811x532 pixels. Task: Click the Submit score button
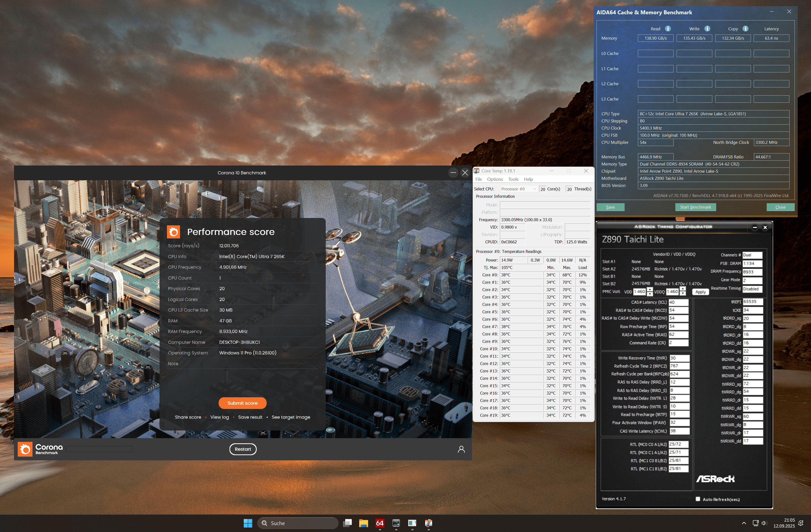pyautogui.click(x=242, y=403)
